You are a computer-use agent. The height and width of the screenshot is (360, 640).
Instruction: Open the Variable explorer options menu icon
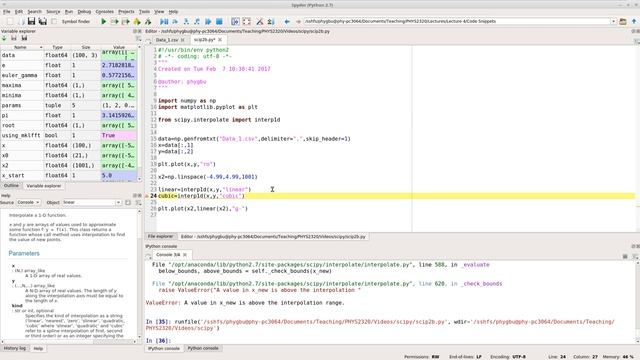138,38
